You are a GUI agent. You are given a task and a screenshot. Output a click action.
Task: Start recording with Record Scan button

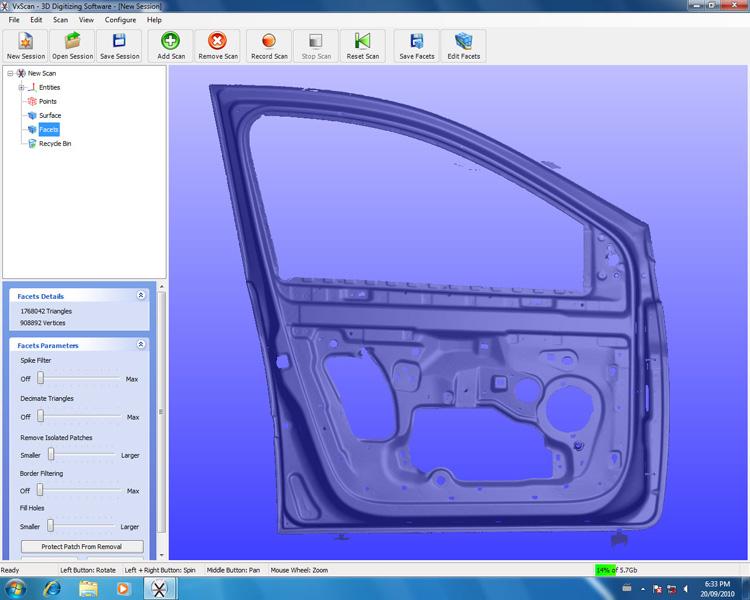(x=269, y=45)
